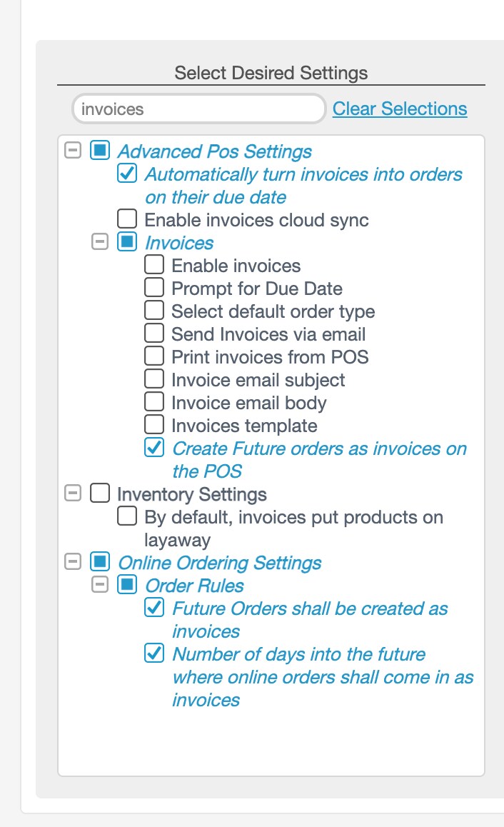Viewport: 504px width, 827px height.
Task: Click the invoices search field
Action: coord(198,109)
